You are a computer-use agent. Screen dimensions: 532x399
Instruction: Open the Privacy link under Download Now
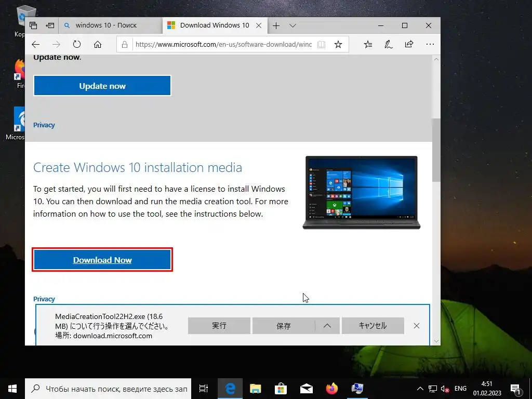(44, 299)
